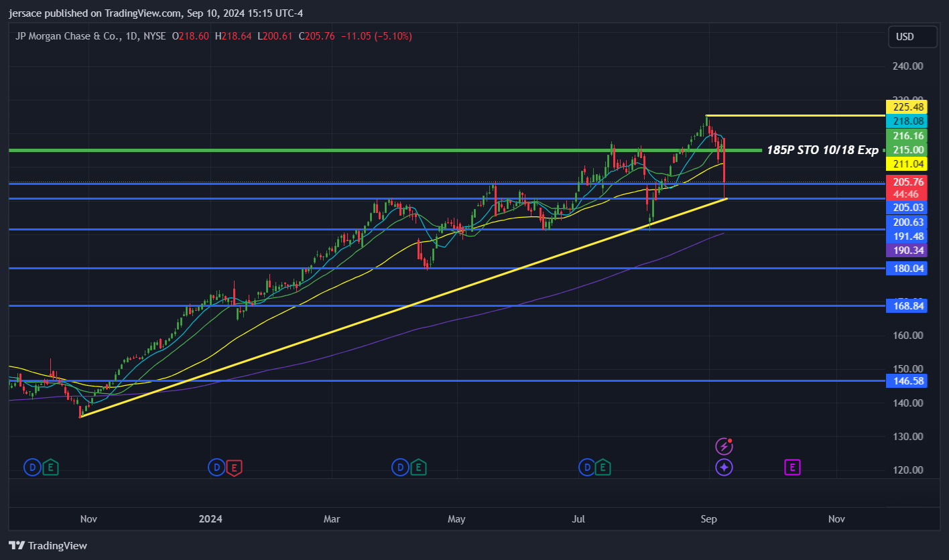Click the 200.63 blue price label
This screenshot has height=560, width=949.
coord(908,222)
